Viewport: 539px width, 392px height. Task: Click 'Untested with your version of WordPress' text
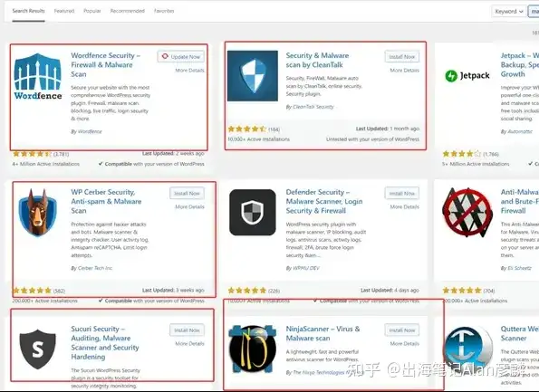[372, 139]
